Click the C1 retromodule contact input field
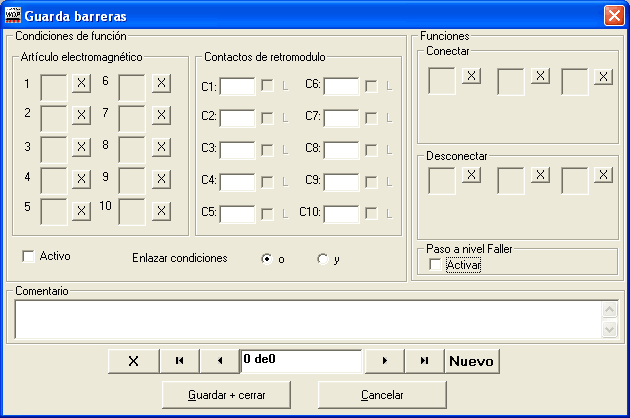The width and height of the screenshot is (630, 418). [x=237, y=86]
